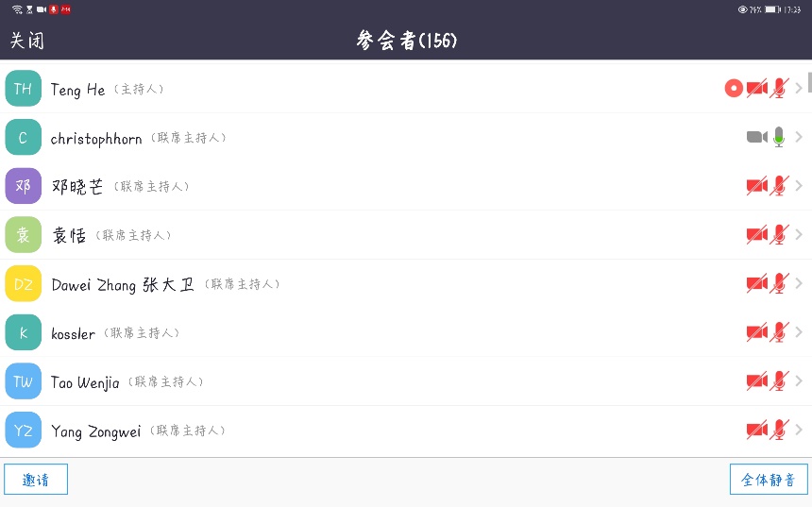Expand Yang Zongwei's options arrow
This screenshot has width=812, height=507.
coord(799,431)
